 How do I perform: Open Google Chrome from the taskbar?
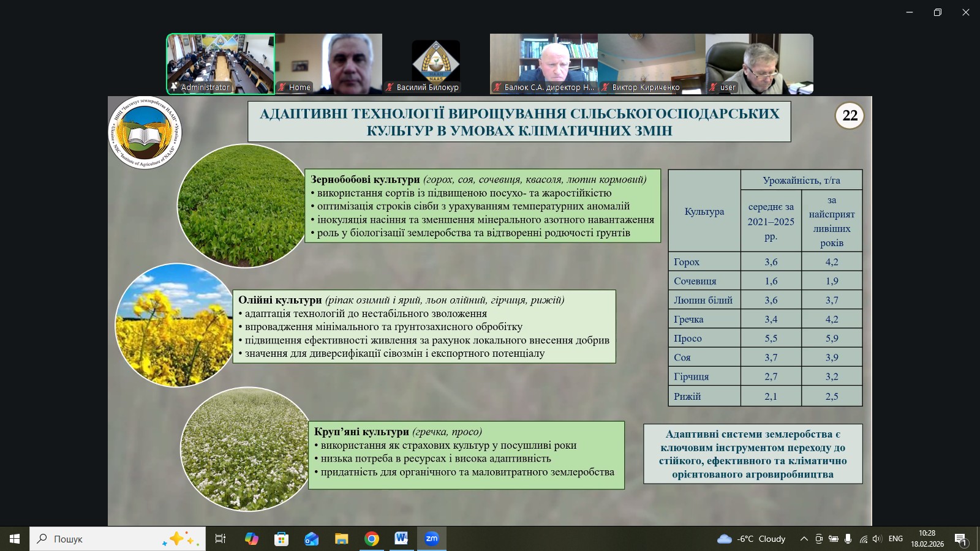tap(372, 539)
